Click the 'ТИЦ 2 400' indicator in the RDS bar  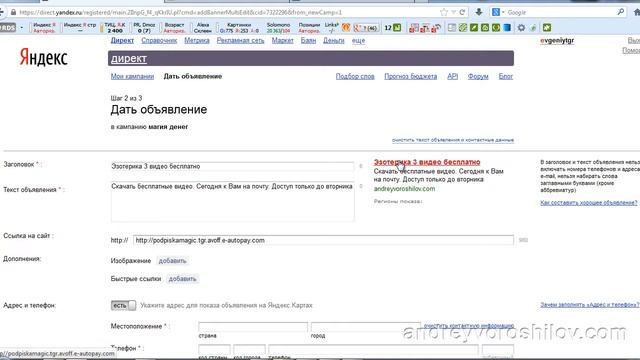point(115,28)
